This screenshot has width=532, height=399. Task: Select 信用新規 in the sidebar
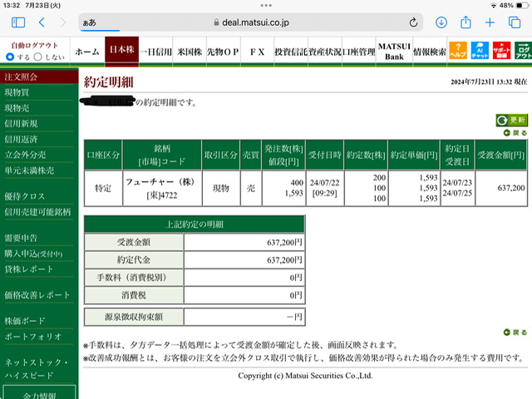tap(21, 124)
